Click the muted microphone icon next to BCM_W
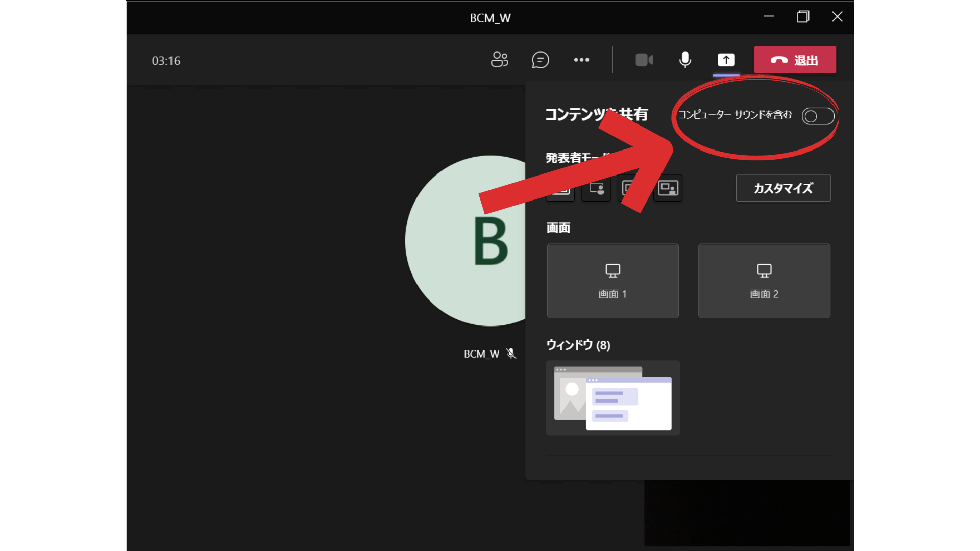This screenshot has height=551, width=980. 510,353
